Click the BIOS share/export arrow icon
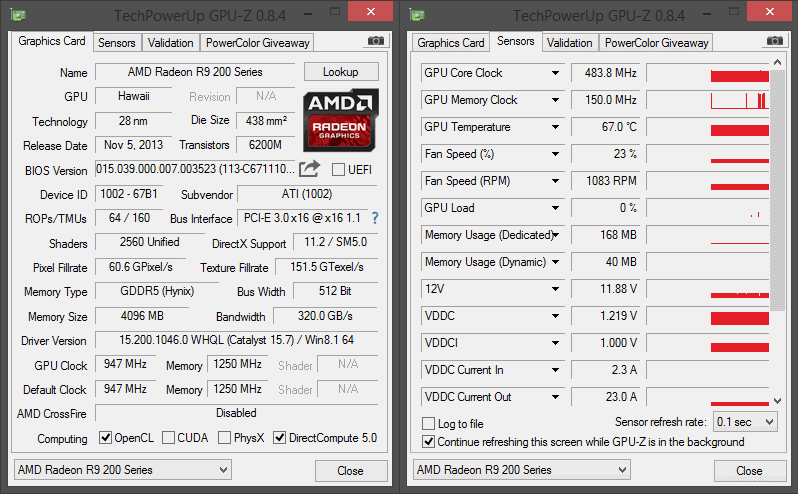798x494 pixels. click(309, 169)
